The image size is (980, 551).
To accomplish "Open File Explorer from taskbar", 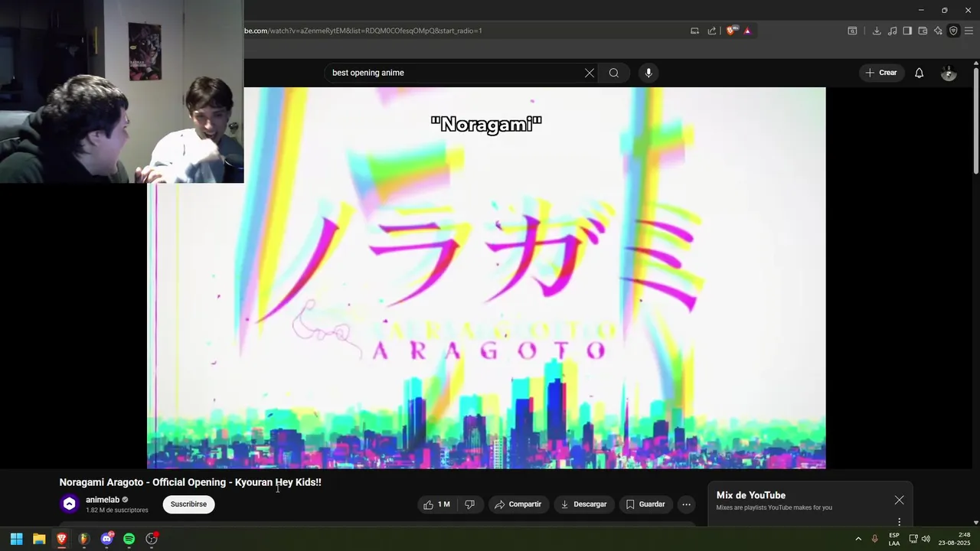I will [39, 539].
